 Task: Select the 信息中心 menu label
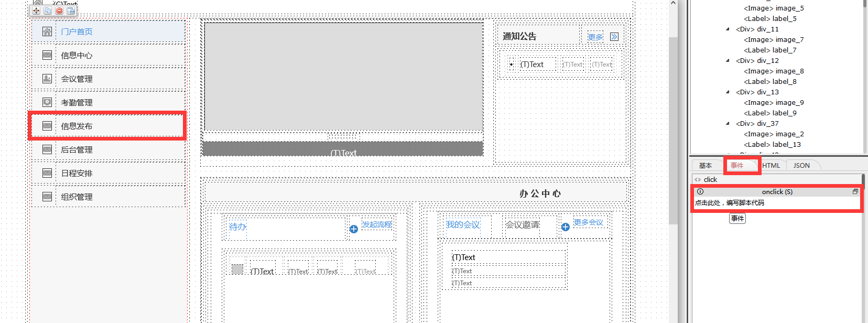pos(77,55)
